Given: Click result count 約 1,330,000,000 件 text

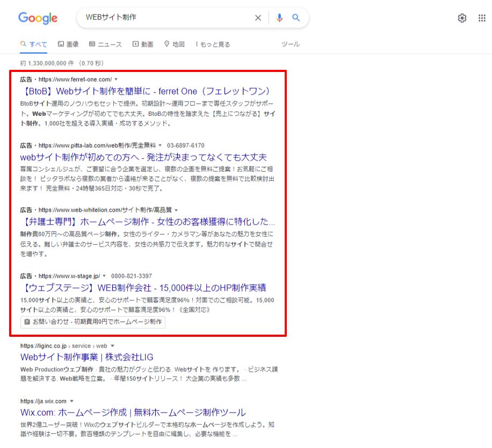Looking at the screenshot, I should [47, 63].
